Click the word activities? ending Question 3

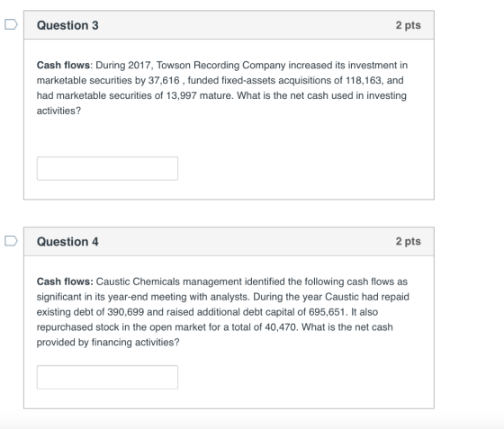click(x=58, y=111)
